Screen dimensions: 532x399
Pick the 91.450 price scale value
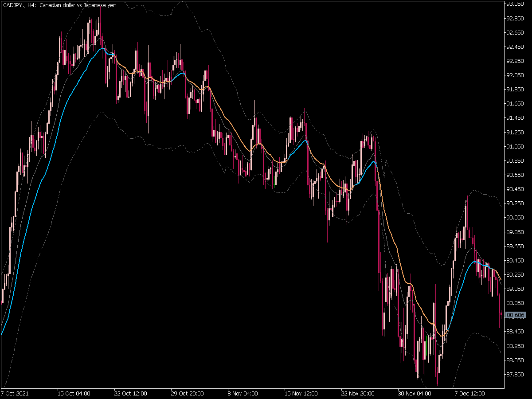pos(516,117)
